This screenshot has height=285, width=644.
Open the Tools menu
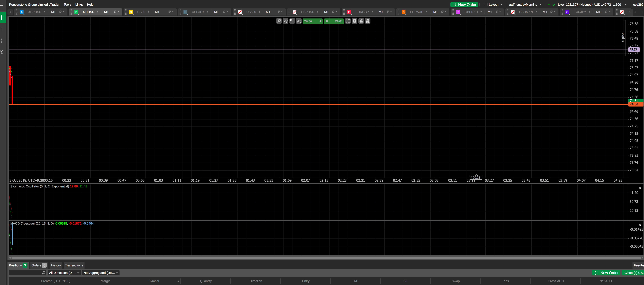tap(67, 5)
